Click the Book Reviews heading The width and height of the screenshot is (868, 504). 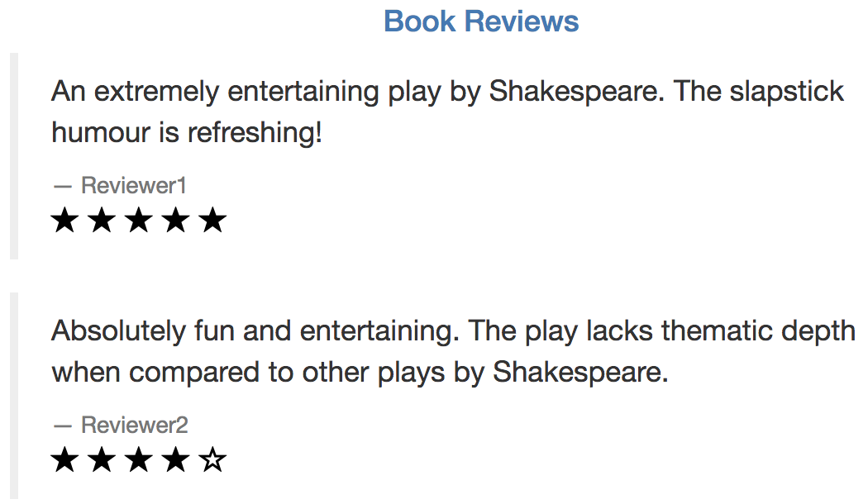click(481, 21)
